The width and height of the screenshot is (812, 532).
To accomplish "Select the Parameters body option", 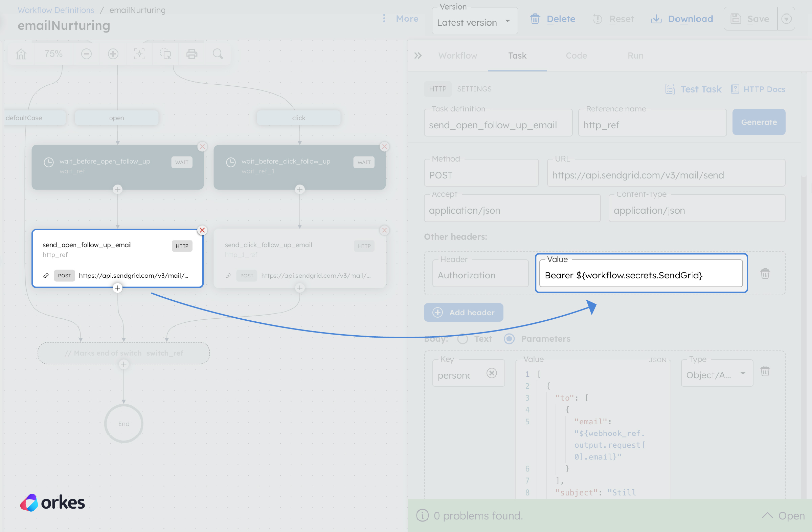I will pyautogui.click(x=509, y=338).
